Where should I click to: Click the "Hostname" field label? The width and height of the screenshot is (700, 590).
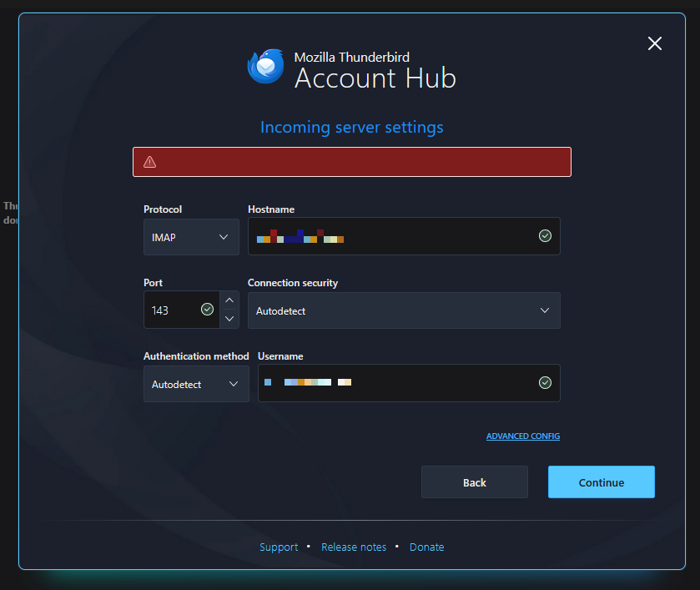[271, 209]
